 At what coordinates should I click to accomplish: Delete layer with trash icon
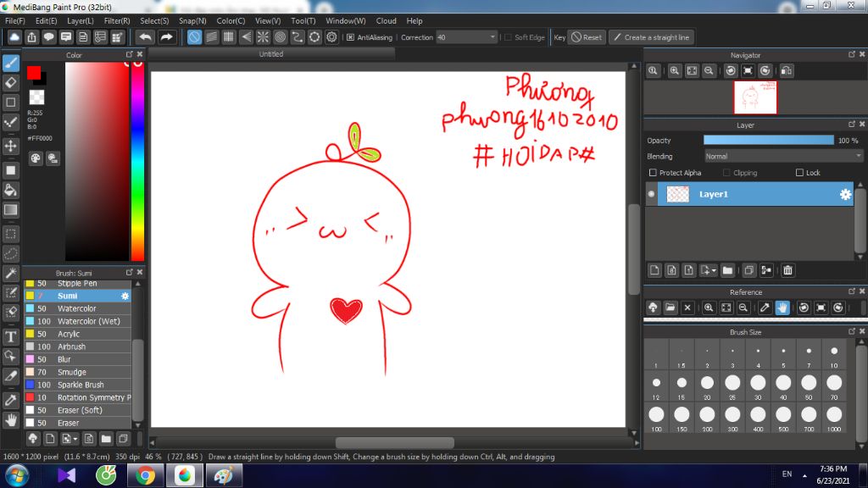(x=787, y=270)
